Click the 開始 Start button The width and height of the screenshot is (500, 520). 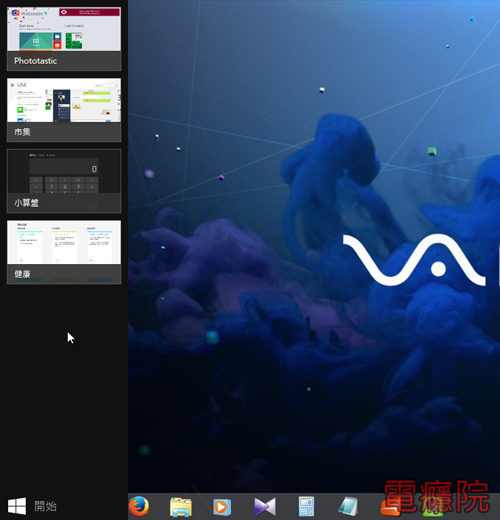tap(32, 506)
